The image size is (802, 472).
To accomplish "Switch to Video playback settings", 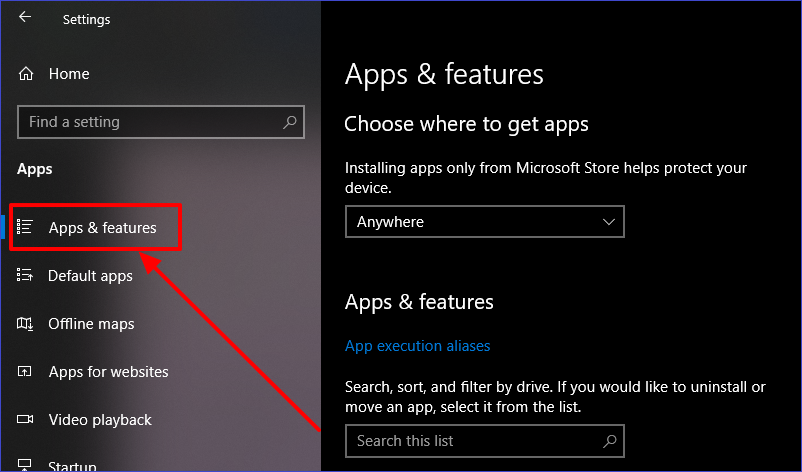I will 100,420.
